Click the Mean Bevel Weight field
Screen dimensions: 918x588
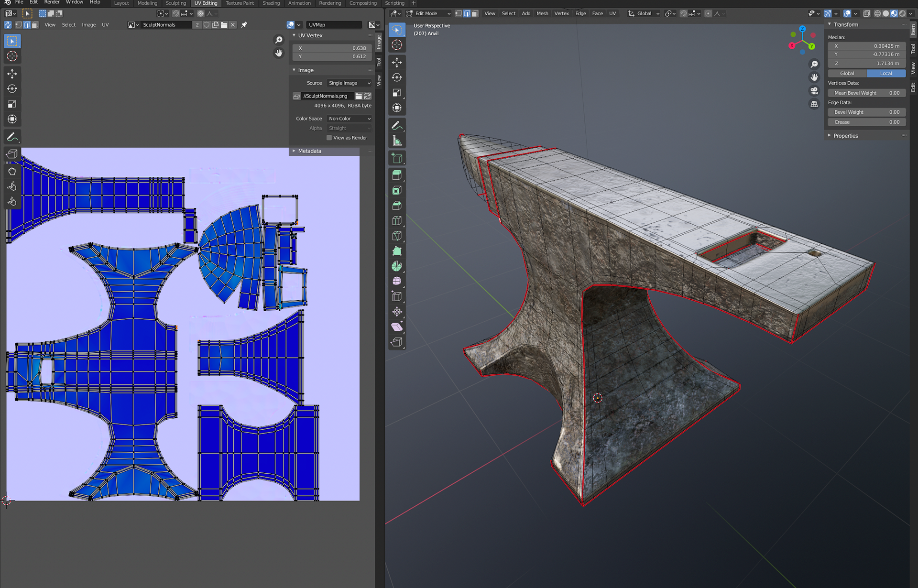coord(867,93)
